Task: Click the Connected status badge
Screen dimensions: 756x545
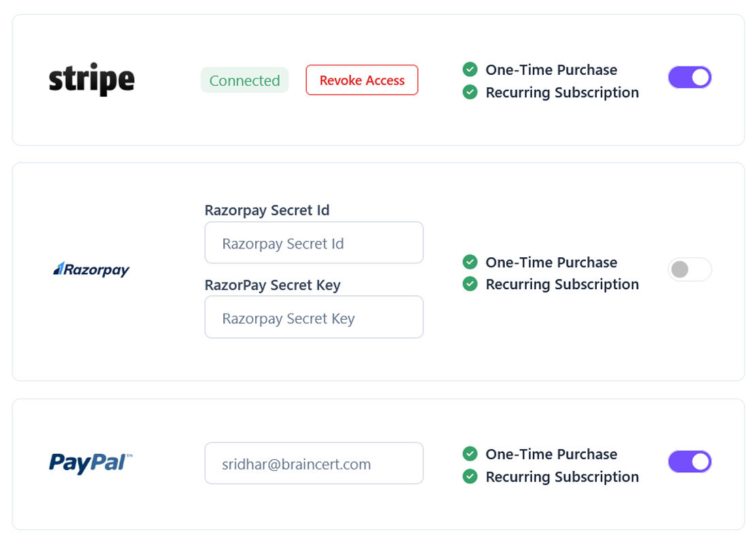Action: coord(244,80)
